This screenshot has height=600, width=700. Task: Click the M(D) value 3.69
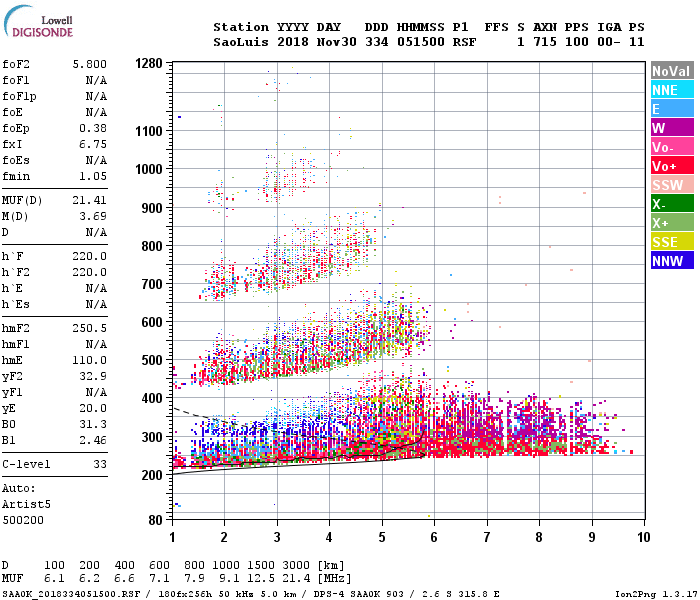(93, 217)
